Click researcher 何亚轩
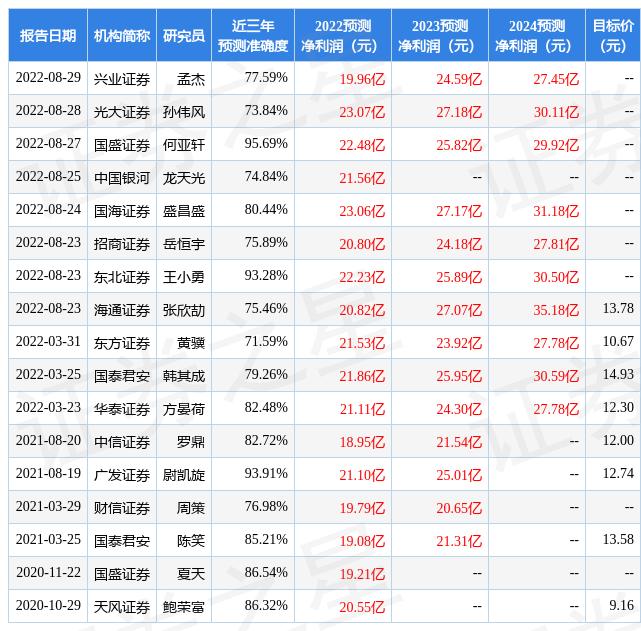The image size is (641, 631). click(x=184, y=145)
